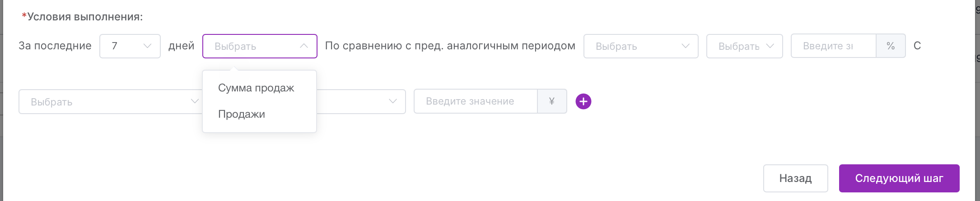Focus the percent value input field
This screenshot has width=980, height=201.
(833, 46)
